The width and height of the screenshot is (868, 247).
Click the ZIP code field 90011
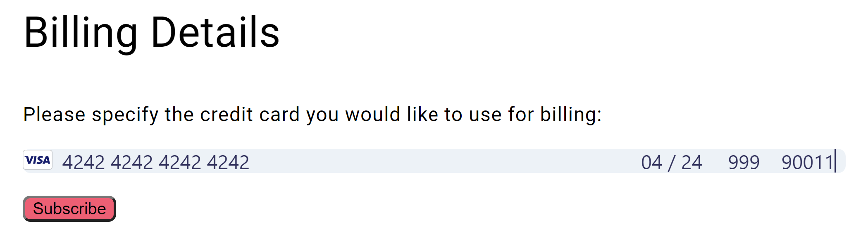[807, 162]
